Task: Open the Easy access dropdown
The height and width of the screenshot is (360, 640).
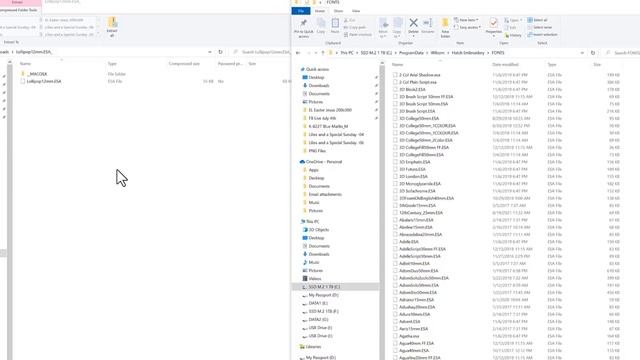Action: (x=467, y=27)
